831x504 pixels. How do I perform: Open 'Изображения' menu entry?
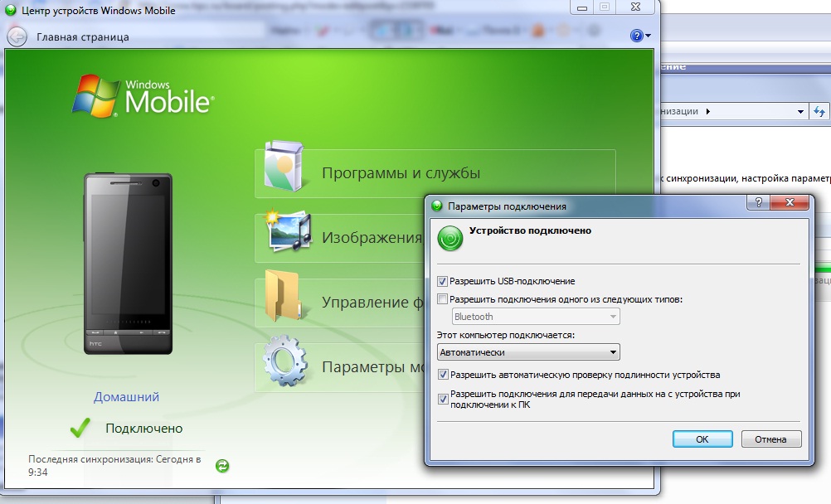click(x=372, y=237)
